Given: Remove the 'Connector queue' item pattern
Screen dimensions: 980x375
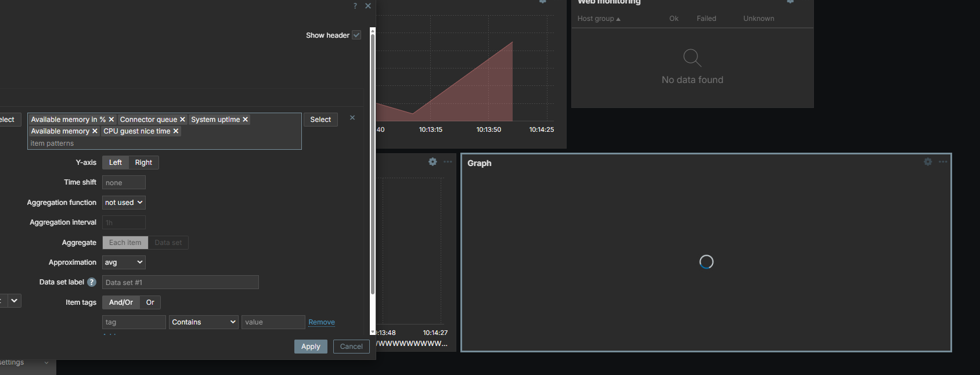Looking at the screenshot, I should 182,120.
